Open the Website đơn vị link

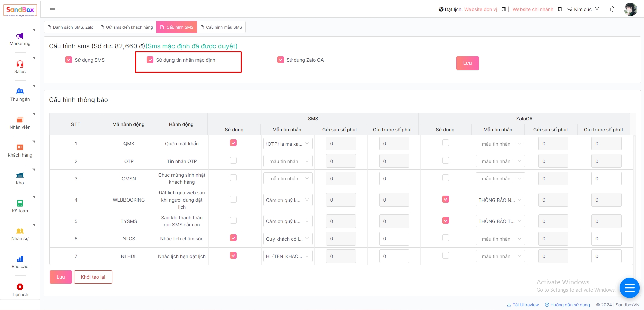pyautogui.click(x=481, y=9)
